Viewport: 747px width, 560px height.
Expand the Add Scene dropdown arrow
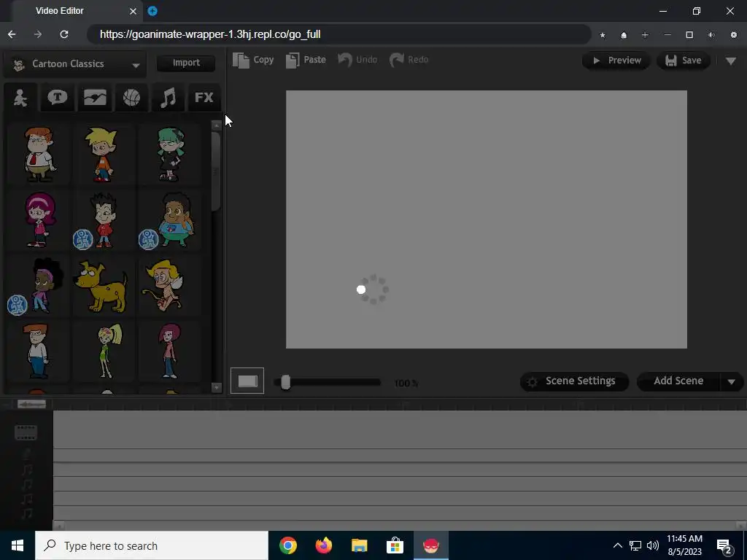pyautogui.click(x=731, y=382)
